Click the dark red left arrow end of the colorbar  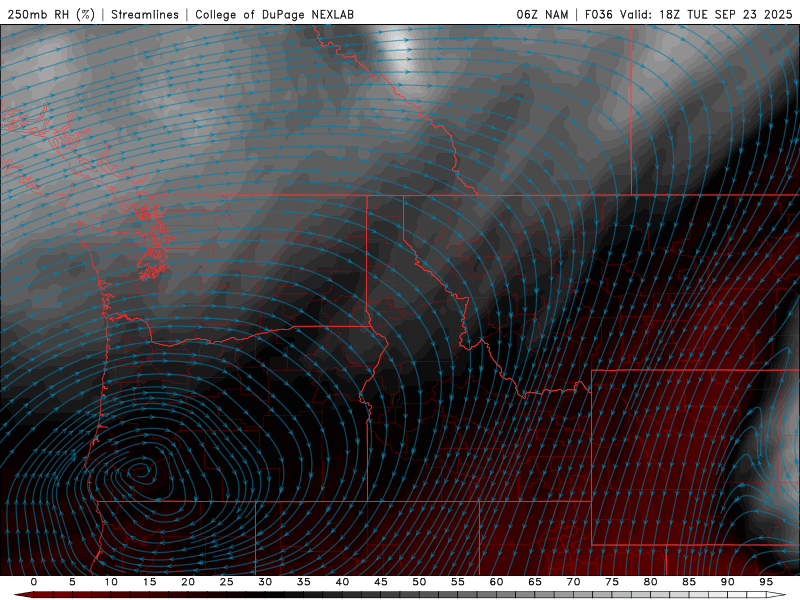[23, 595]
